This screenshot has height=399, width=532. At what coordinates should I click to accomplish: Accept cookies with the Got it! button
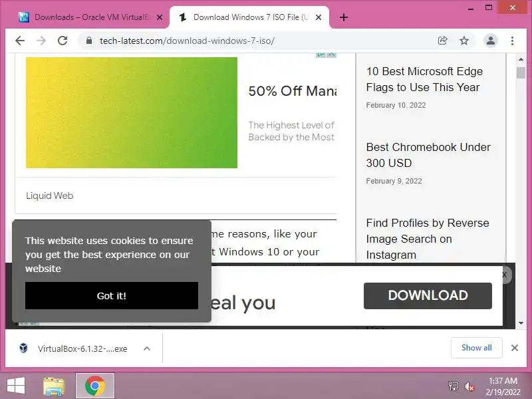coord(112,295)
